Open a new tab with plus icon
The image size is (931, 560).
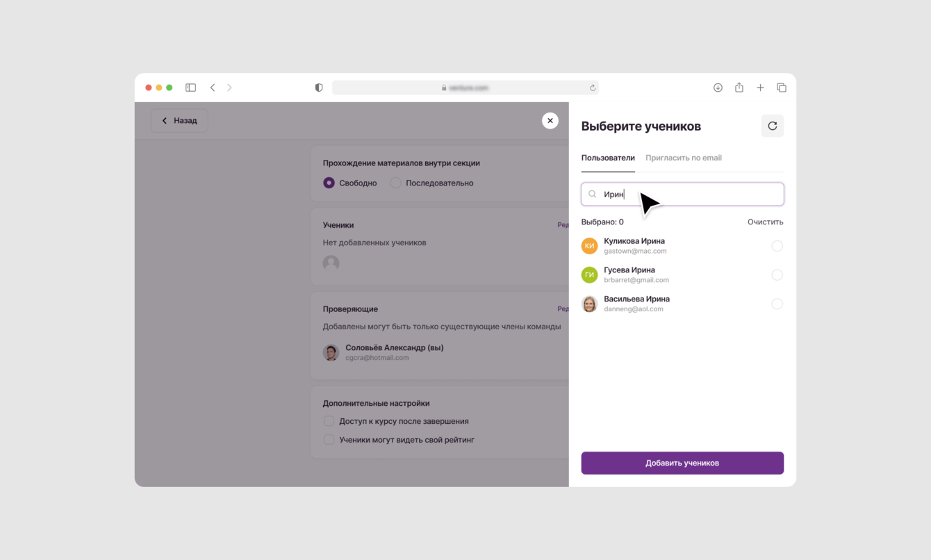(x=760, y=88)
